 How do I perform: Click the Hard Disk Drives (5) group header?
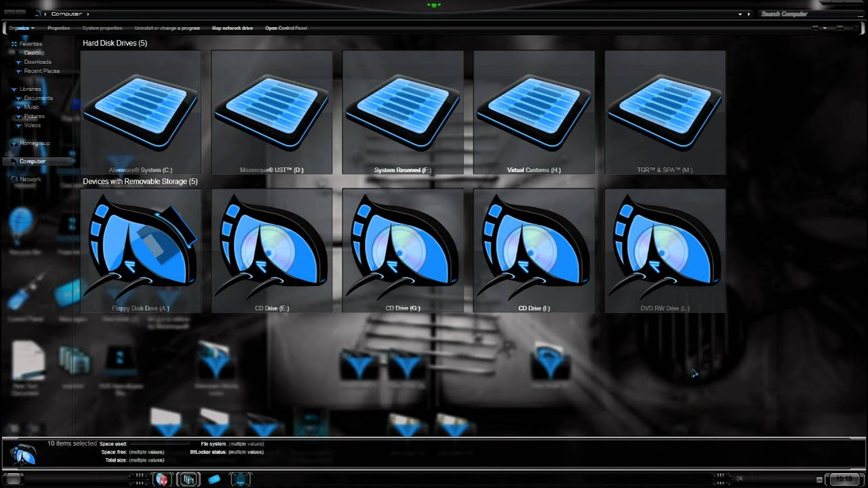pyautogui.click(x=115, y=43)
